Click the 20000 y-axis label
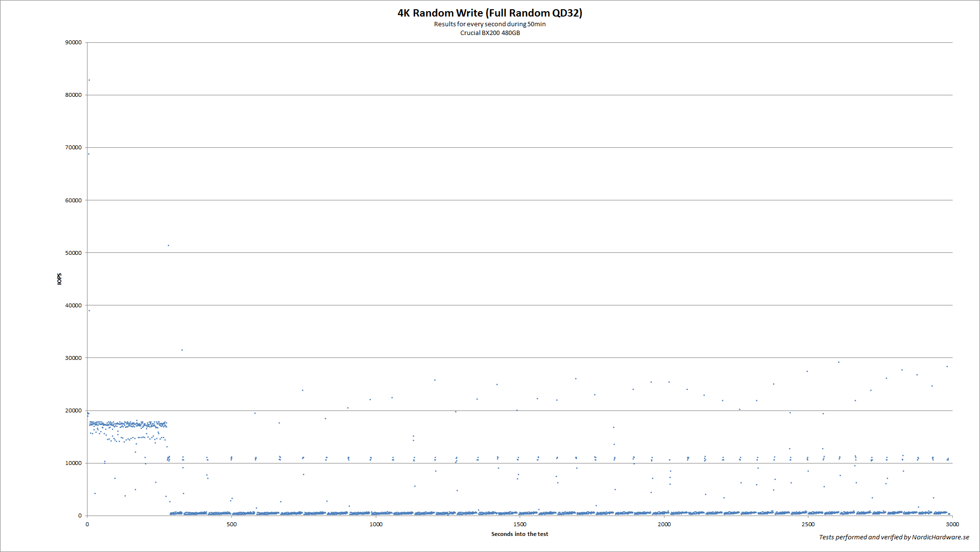The height and width of the screenshot is (552, 980). coord(73,410)
